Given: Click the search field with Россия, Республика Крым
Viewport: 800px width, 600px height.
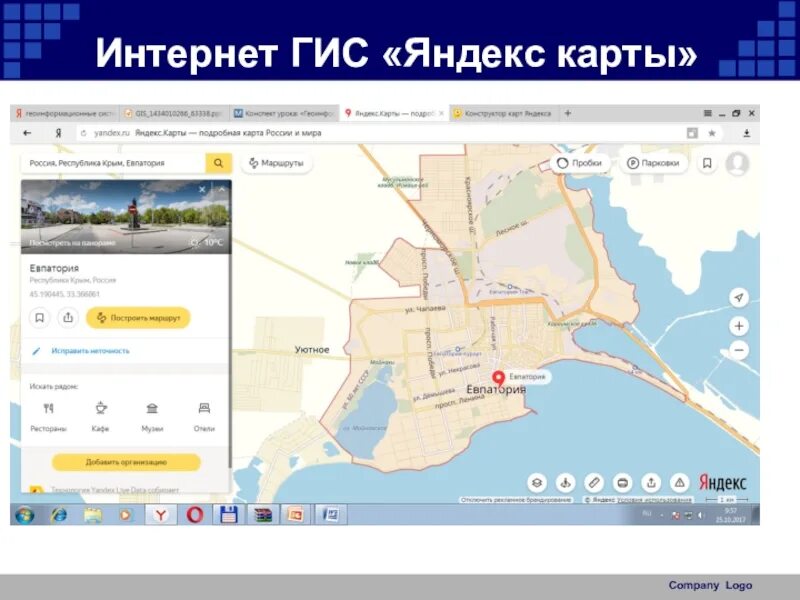Looking at the screenshot, I should pos(113,163).
